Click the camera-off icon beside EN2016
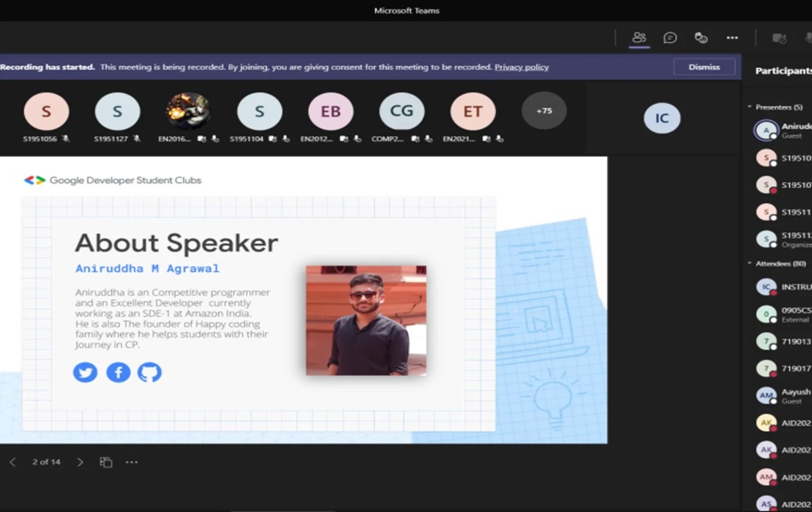Screen dimensions: 812x512 (x=202, y=139)
